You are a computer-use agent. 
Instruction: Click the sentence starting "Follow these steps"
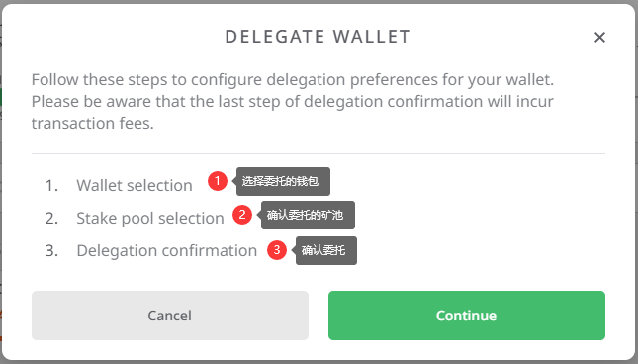[293, 80]
